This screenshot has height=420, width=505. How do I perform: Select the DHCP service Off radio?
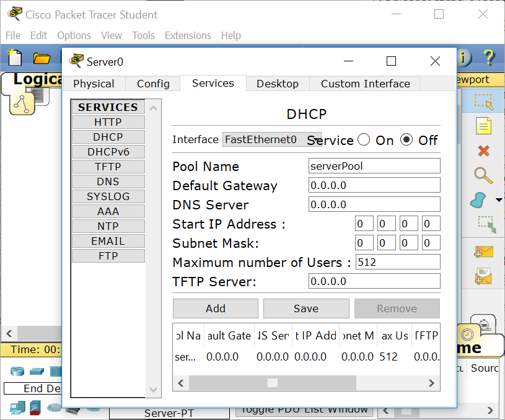pyautogui.click(x=406, y=140)
